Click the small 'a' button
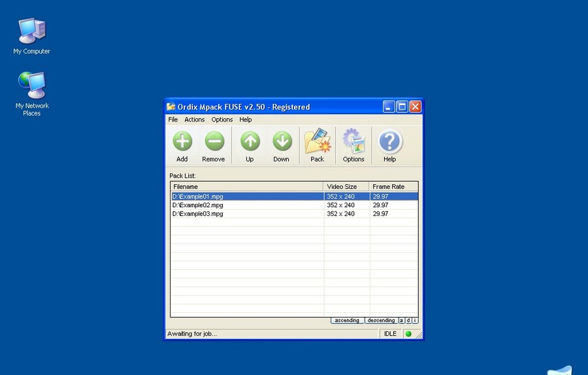Viewport: 588px width, 375px height. click(402, 321)
